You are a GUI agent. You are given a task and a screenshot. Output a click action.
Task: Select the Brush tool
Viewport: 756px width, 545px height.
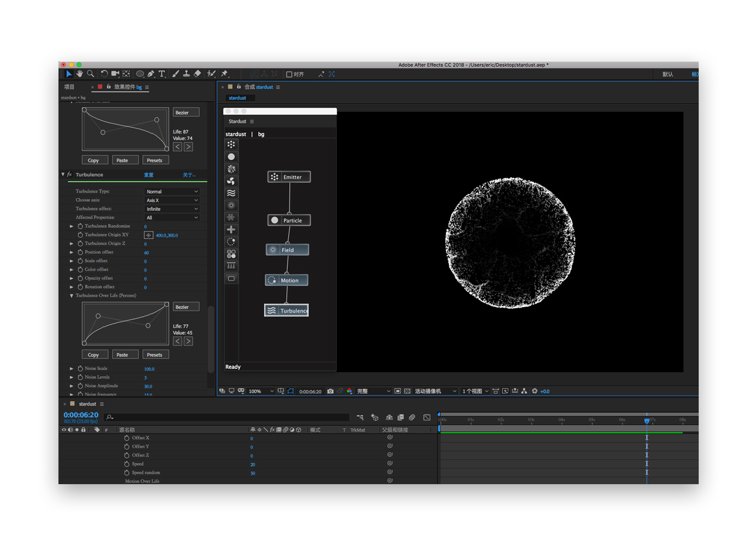tap(175, 74)
